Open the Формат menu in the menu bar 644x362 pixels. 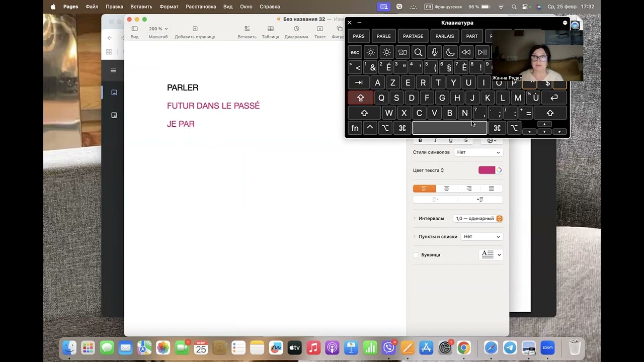click(169, 7)
